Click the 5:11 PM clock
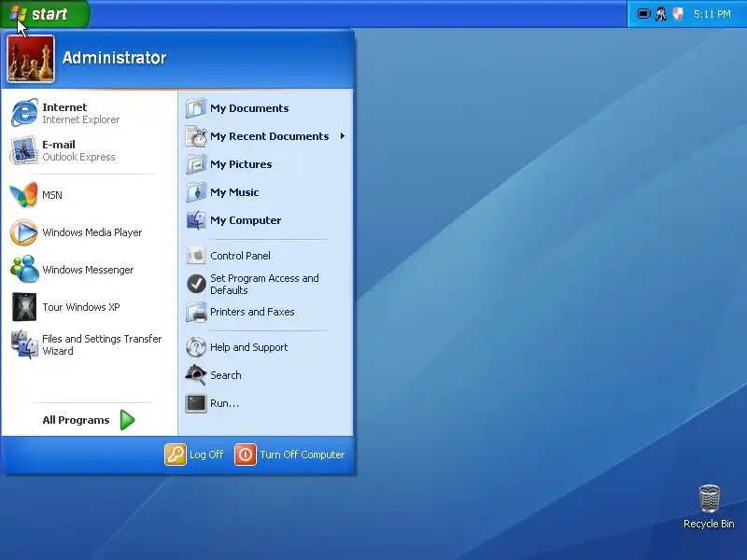 [712, 14]
